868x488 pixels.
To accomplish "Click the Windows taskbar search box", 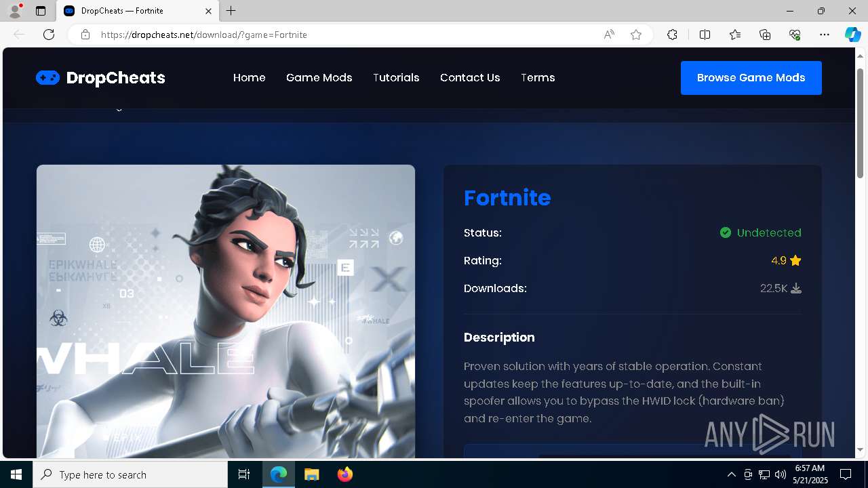I will click(130, 474).
